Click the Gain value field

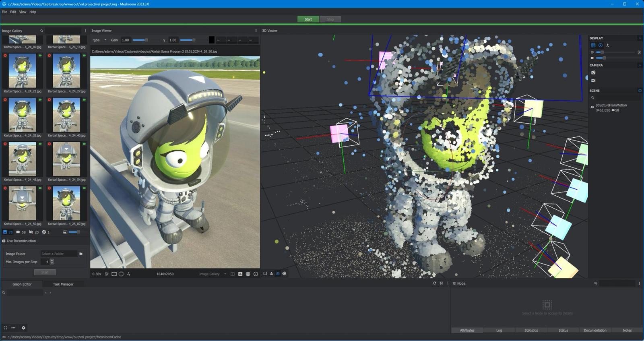(126, 40)
